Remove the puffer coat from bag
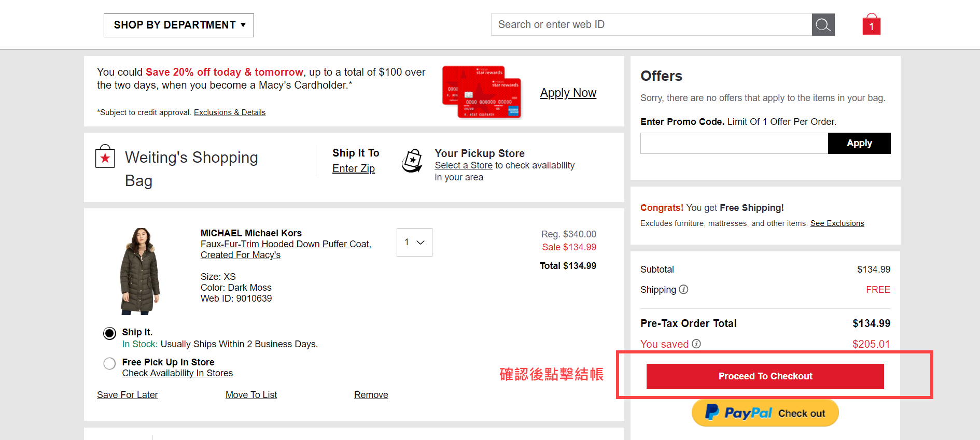 (x=371, y=395)
